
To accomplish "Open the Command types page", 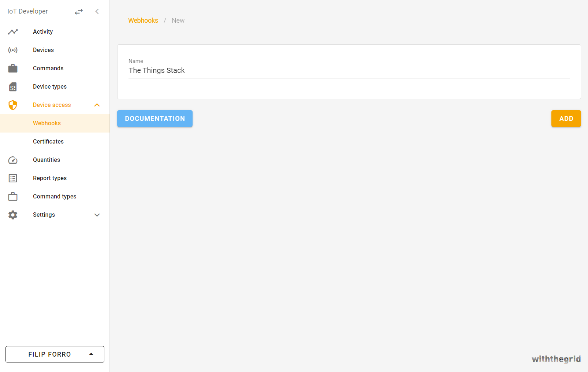I will coord(54,196).
